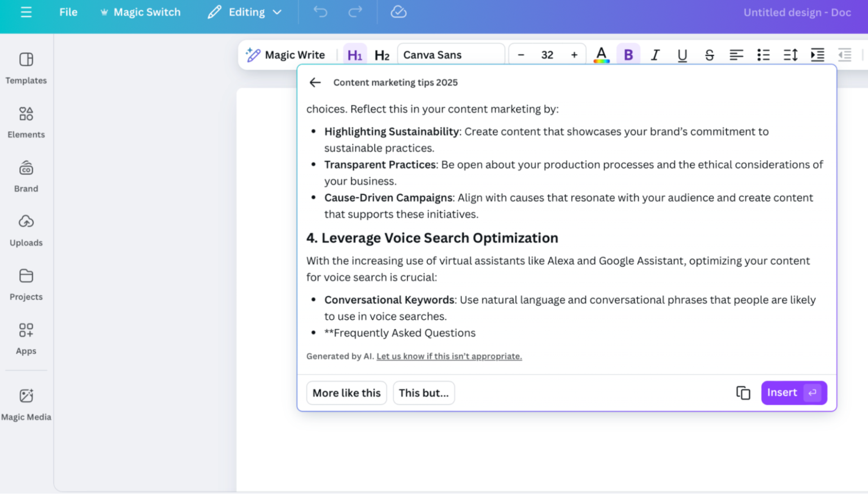Open the text color picker
The height and width of the screenshot is (494, 868).
[601, 54]
